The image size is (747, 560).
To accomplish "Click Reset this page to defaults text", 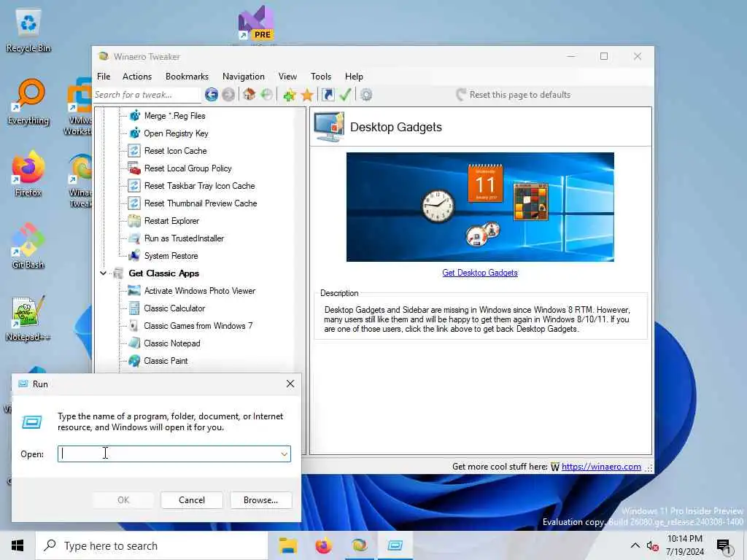I will (519, 95).
